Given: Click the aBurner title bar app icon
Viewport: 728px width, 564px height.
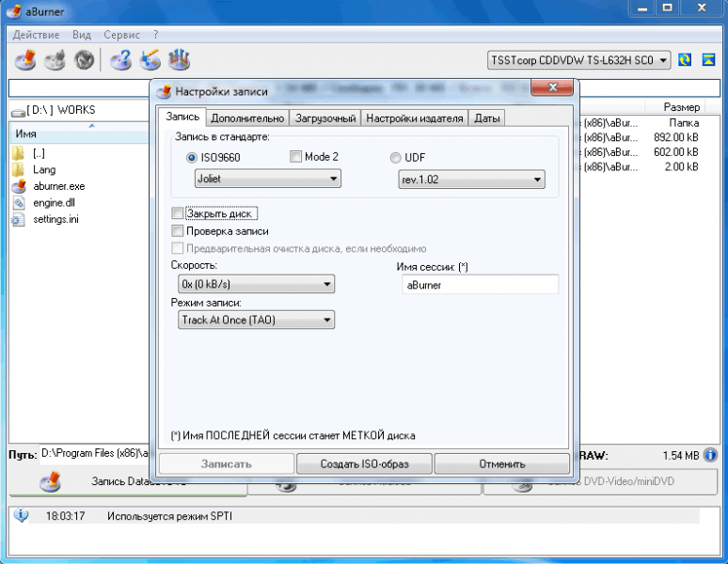Looking at the screenshot, I should (14, 11).
